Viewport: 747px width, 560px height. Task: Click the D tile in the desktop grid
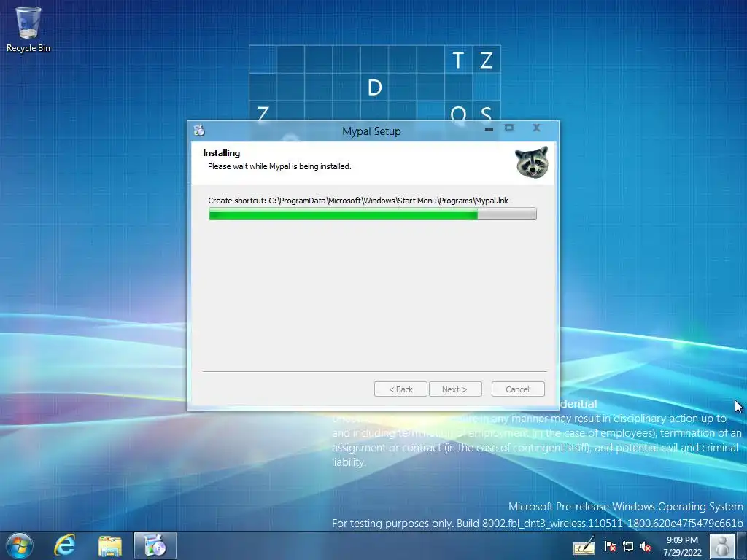(x=375, y=87)
